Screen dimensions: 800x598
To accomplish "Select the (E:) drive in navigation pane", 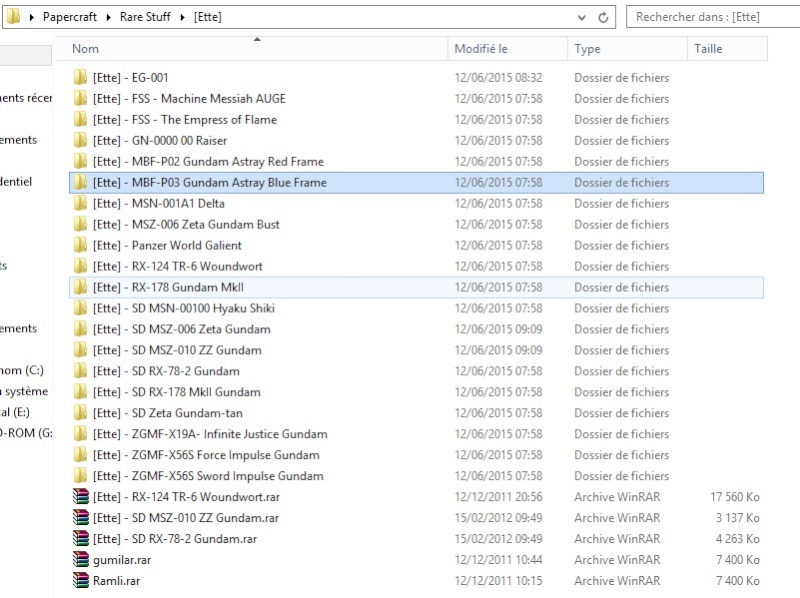I will click(15, 412).
